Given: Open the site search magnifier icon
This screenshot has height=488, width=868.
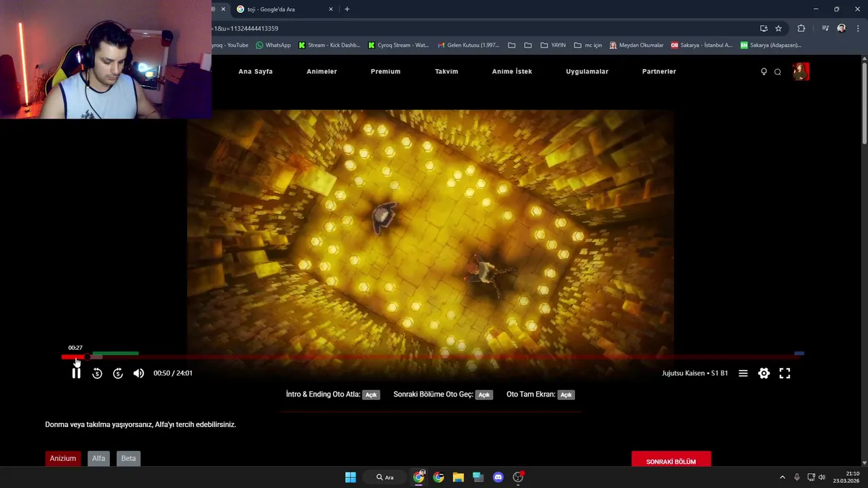Looking at the screenshot, I should coord(778,72).
